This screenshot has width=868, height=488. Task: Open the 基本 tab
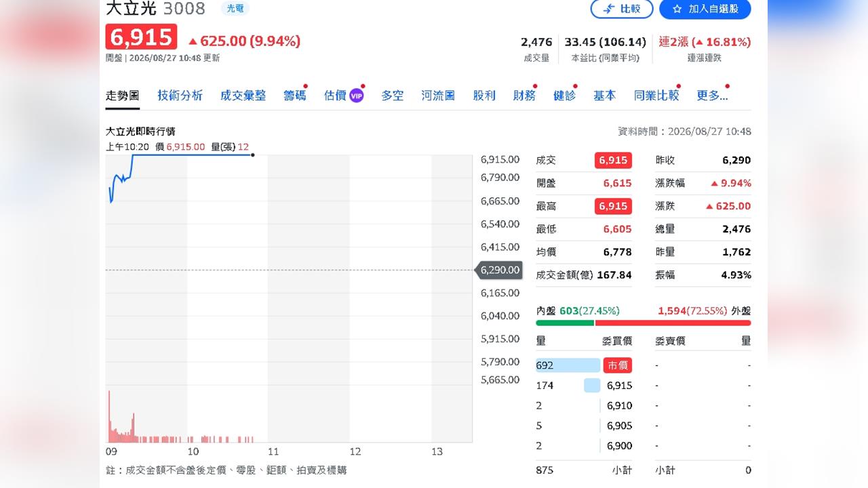pos(604,96)
